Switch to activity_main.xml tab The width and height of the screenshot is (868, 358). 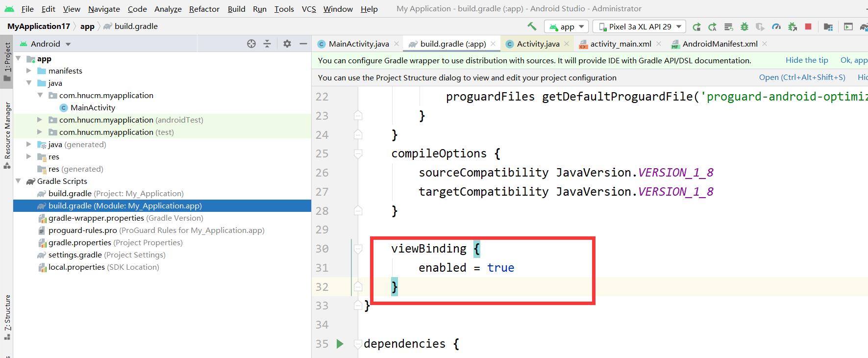(620, 44)
